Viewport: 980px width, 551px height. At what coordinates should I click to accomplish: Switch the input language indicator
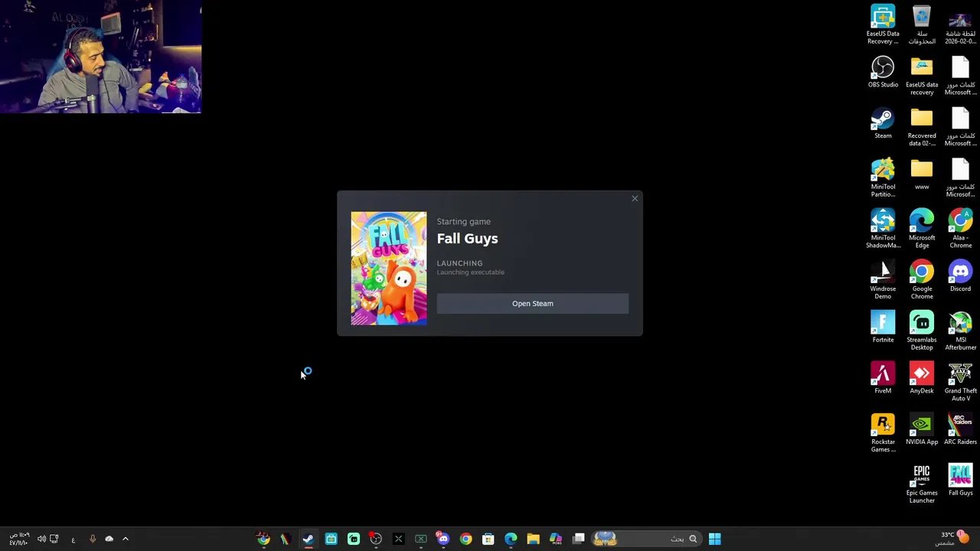pos(73,540)
